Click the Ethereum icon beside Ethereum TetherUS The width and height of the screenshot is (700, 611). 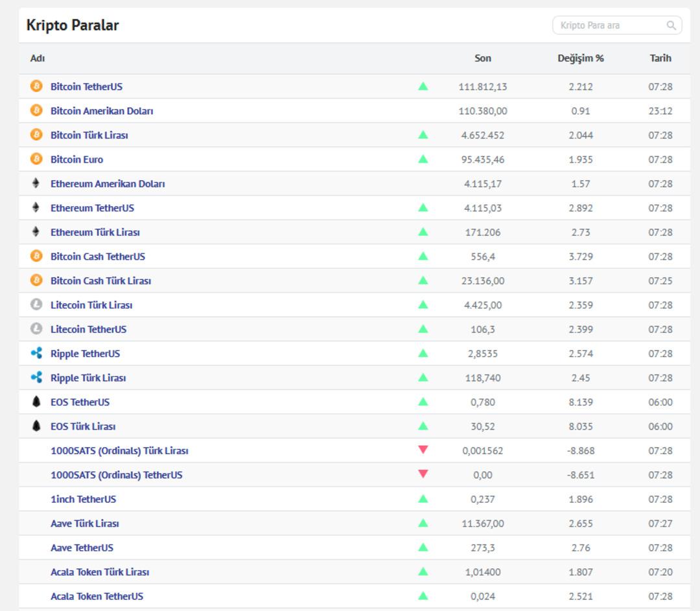[x=36, y=207]
